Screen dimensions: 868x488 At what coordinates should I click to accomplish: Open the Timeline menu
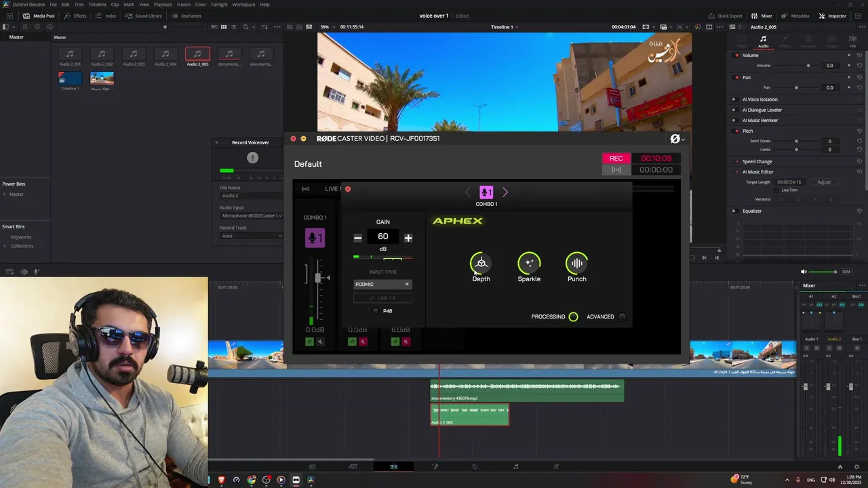point(97,5)
